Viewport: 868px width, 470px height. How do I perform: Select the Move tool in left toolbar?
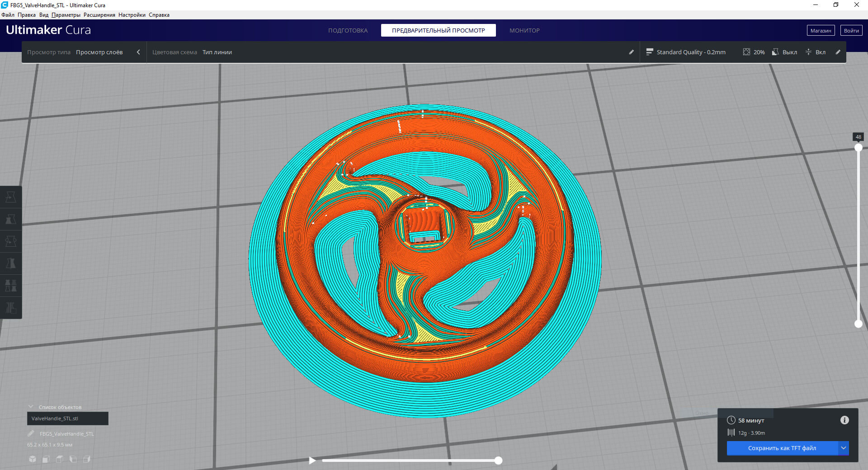tap(11, 197)
